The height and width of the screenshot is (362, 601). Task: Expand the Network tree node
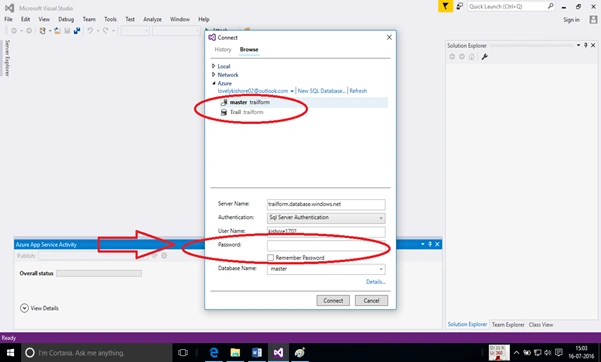[214, 74]
